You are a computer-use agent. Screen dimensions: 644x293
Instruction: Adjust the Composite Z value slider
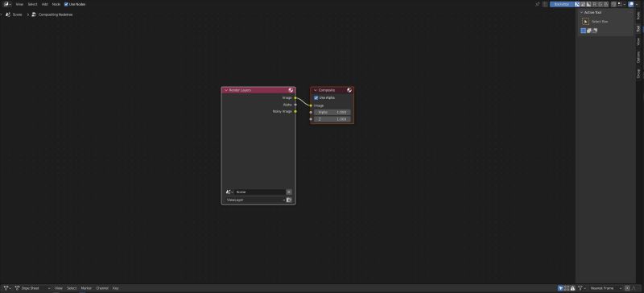332,119
